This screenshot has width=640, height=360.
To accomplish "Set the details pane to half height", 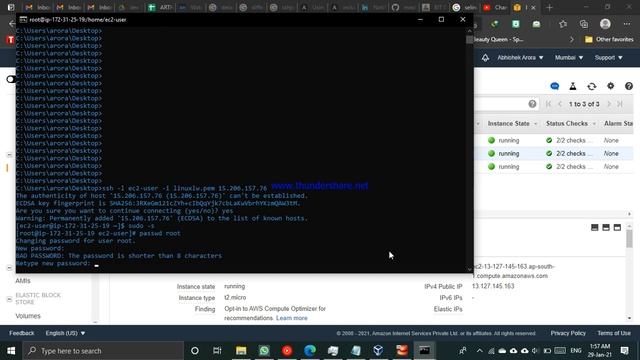I will pos(606,227).
